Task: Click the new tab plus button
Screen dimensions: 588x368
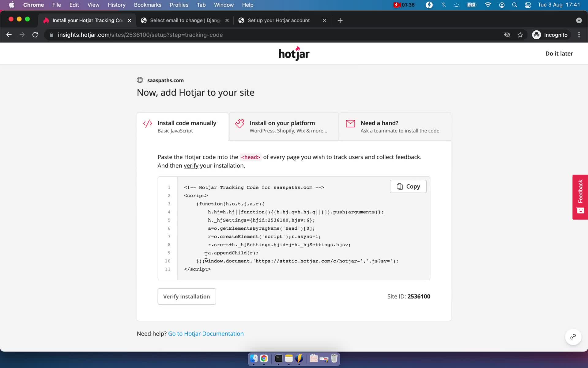Action: click(340, 20)
